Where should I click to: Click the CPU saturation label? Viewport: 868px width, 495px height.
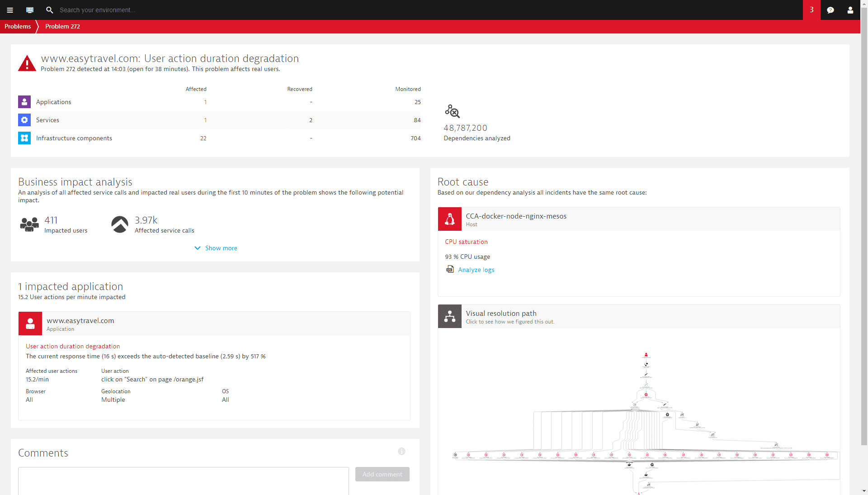pos(466,242)
